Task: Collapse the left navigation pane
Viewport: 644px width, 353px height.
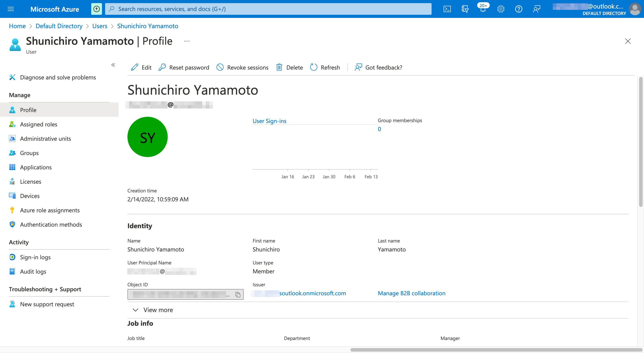Action: (x=113, y=65)
